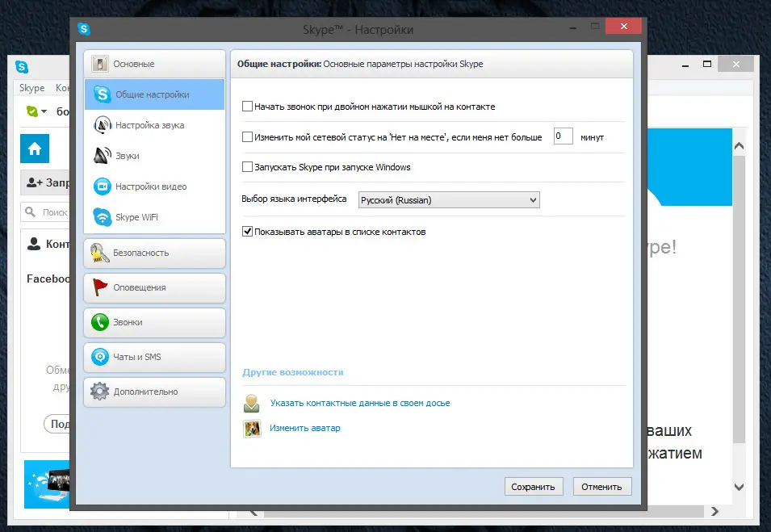The image size is (771, 532).
Task: Click the gear icon for Дополнительно
Action: 100,392
